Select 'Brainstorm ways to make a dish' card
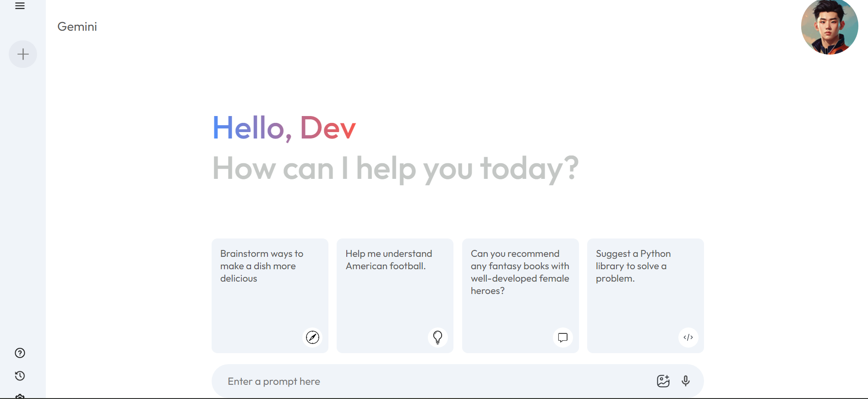The image size is (868, 399). (270, 295)
